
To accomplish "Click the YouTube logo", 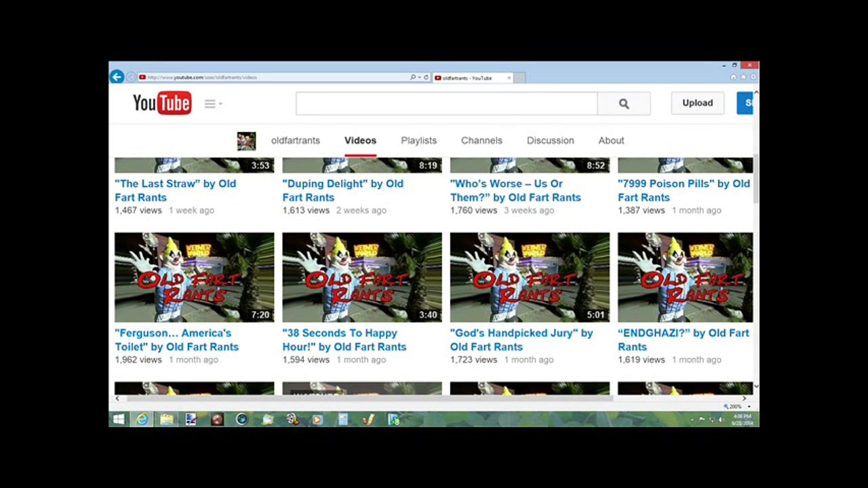I will [162, 103].
